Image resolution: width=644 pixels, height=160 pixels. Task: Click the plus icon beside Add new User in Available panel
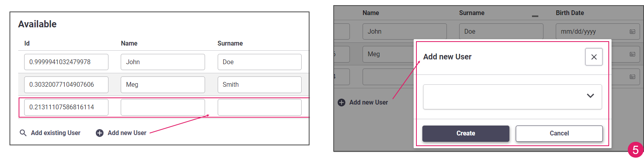coord(100,133)
